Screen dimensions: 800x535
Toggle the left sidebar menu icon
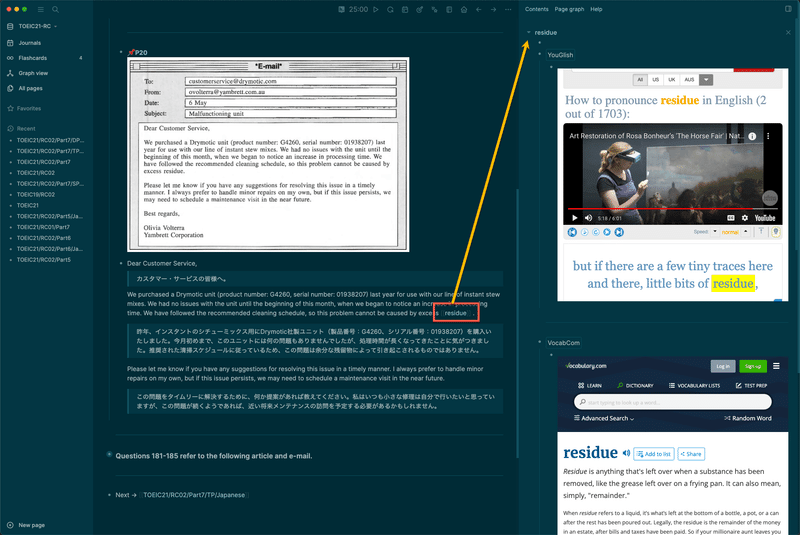(x=41, y=9)
